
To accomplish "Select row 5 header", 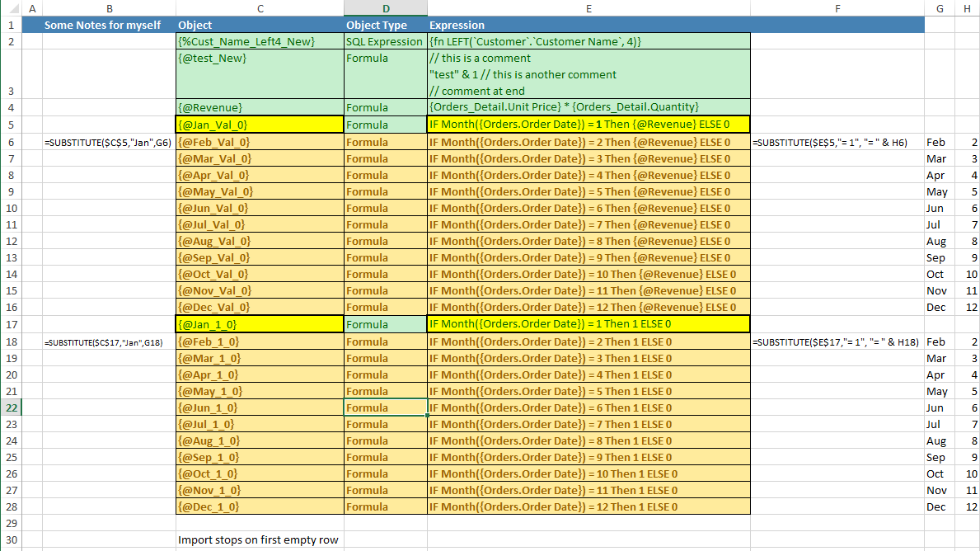I will click(12, 125).
